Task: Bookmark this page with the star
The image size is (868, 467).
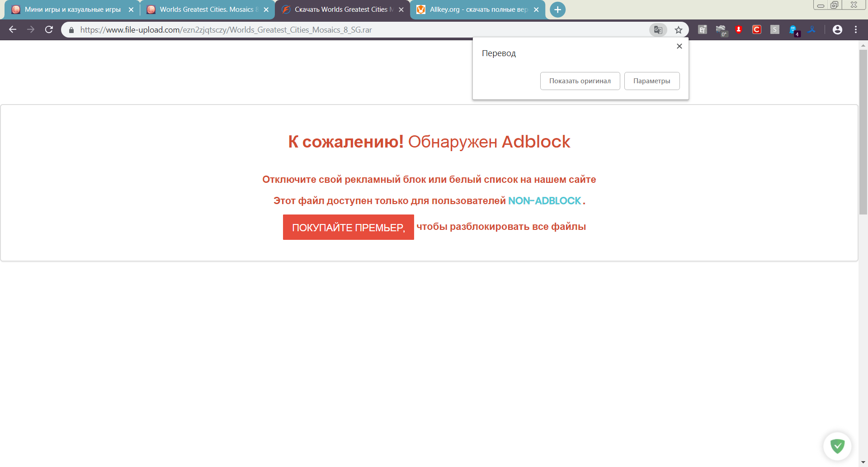Action: (678, 30)
